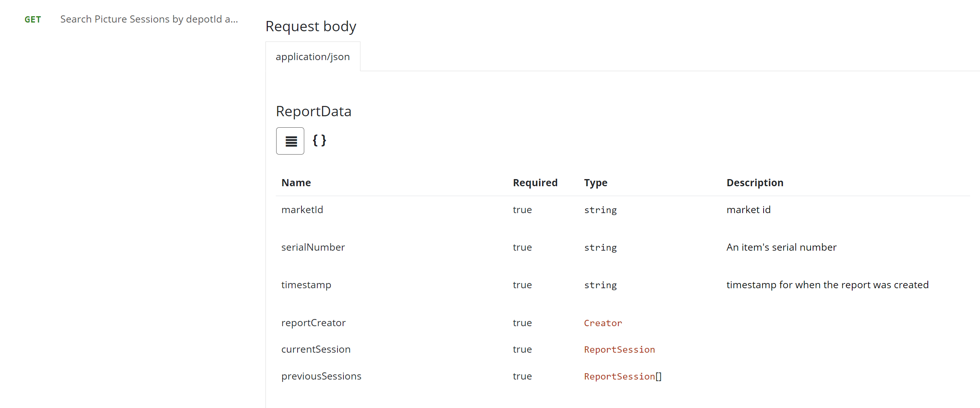980x408 pixels.
Task: Click the Request body heading
Action: pos(311,26)
